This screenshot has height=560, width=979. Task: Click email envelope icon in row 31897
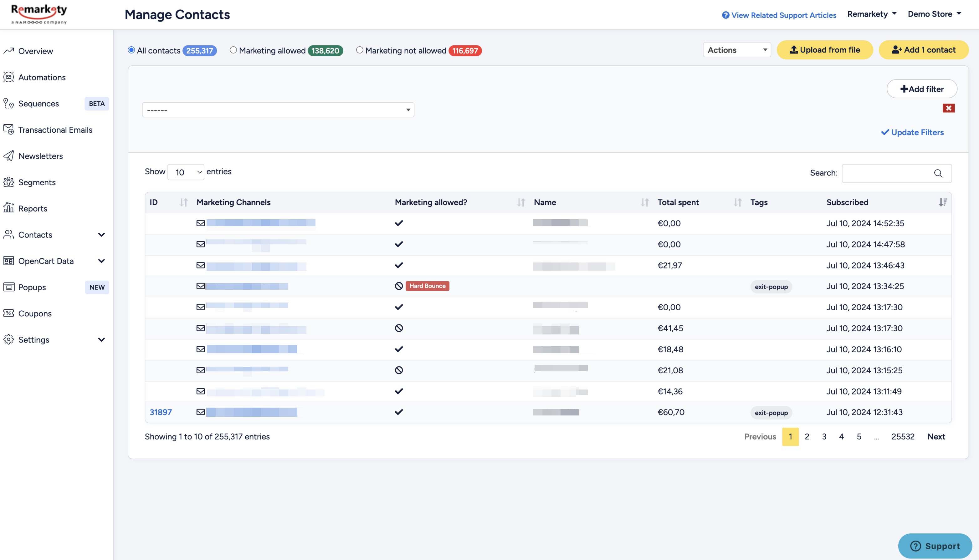(200, 412)
